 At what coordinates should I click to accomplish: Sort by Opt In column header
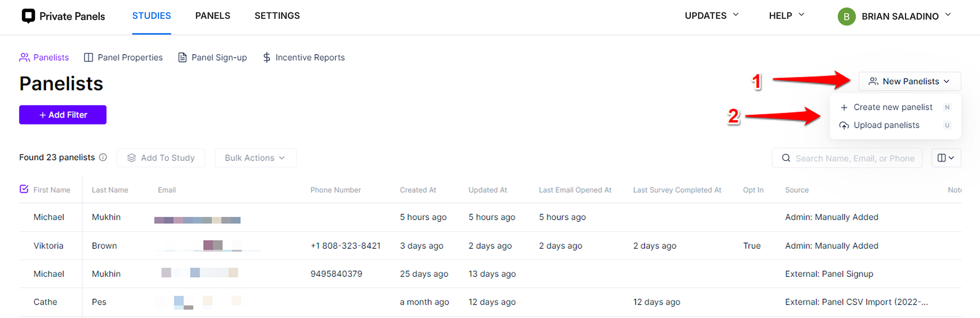point(753,190)
